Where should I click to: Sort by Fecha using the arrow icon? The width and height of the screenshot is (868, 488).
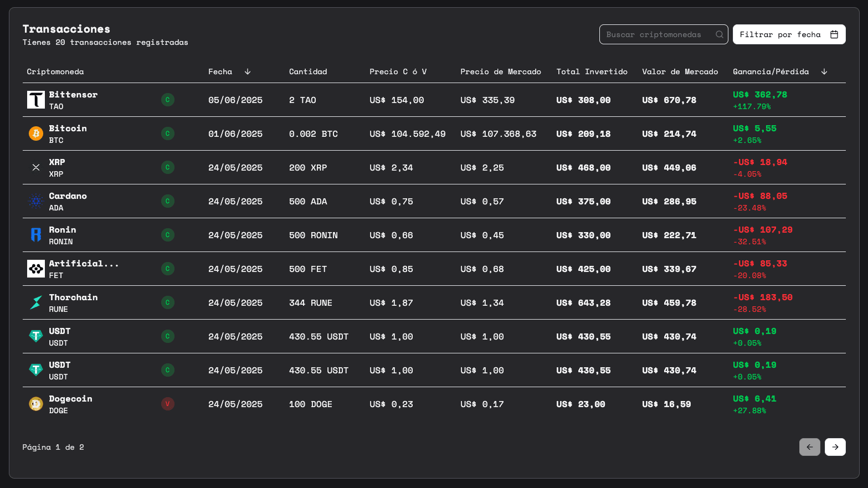tap(248, 71)
